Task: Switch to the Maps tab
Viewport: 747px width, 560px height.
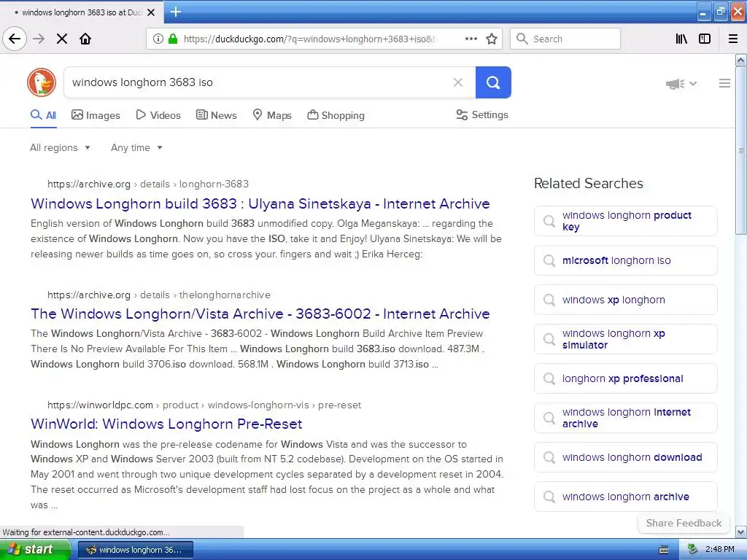Action: point(272,115)
